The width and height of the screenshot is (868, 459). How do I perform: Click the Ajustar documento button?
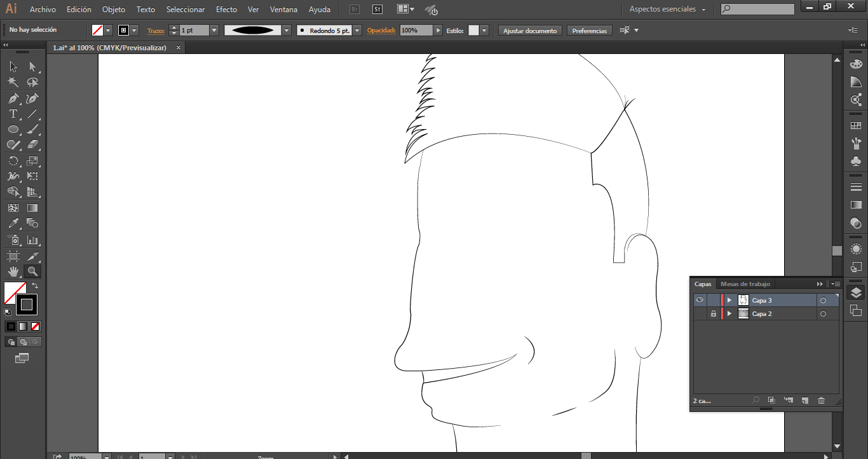(x=530, y=31)
